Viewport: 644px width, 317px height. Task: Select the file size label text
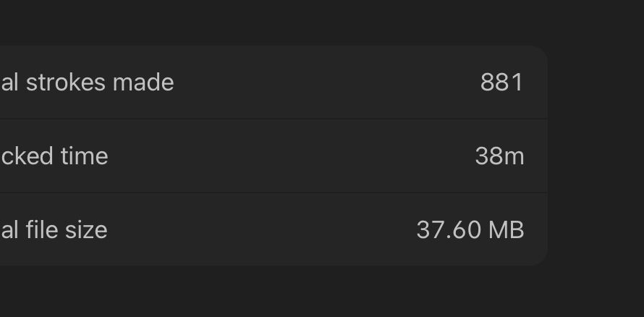tap(54, 229)
